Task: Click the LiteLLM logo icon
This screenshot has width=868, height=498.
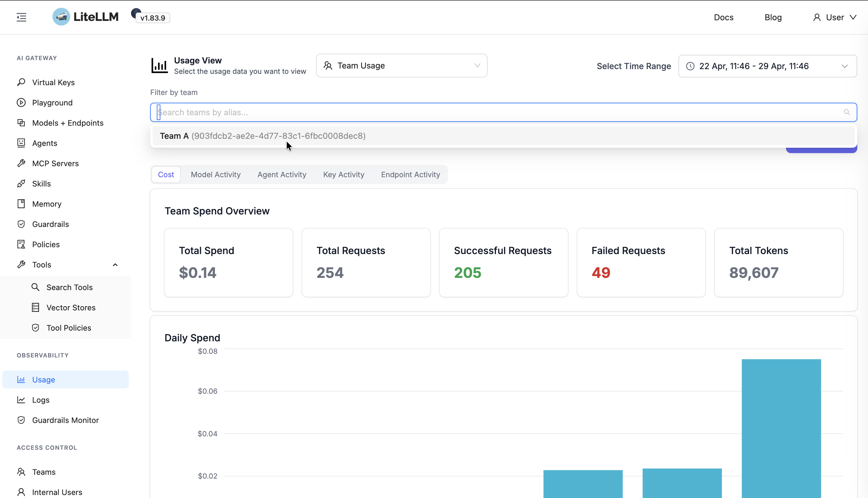Action: pos(61,17)
